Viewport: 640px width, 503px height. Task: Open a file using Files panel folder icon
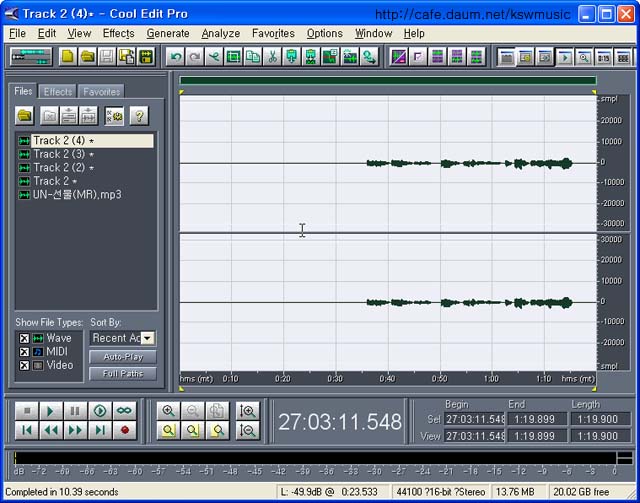pyautogui.click(x=24, y=116)
